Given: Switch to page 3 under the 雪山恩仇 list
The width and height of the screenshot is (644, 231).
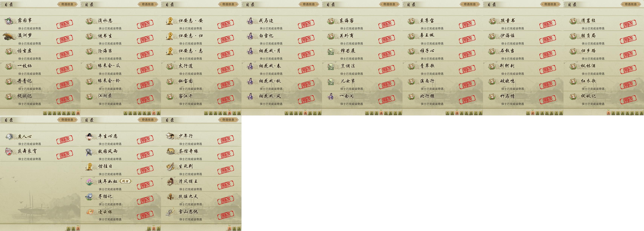Looking at the screenshot, I should click(x=239, y=229).
